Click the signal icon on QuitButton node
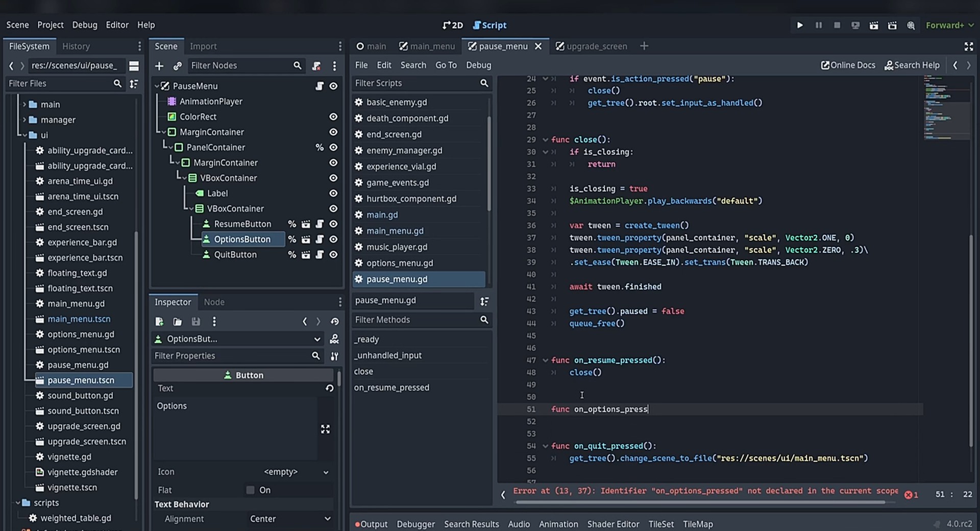The height and width of the screenshot is (531, 980). click(x=306, y=255)
